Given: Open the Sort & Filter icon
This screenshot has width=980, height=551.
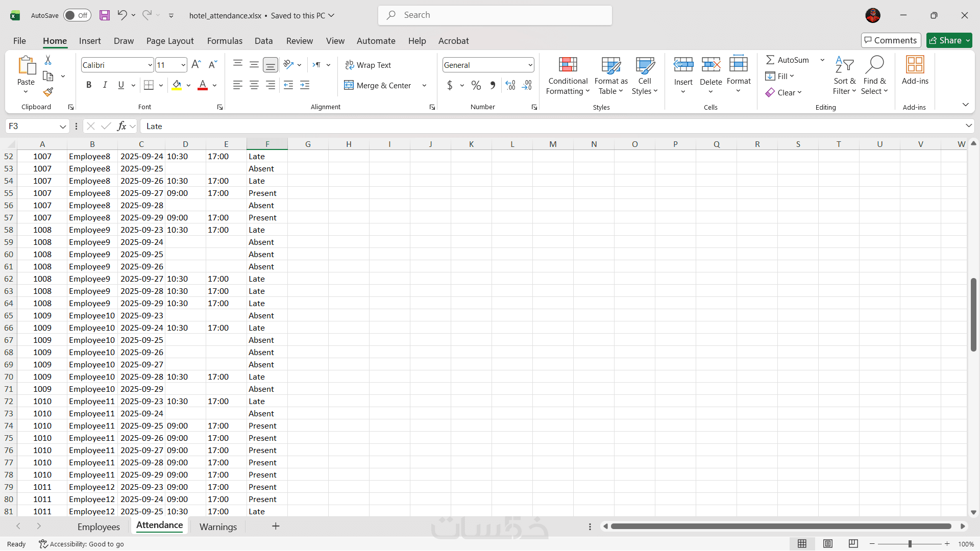Looking at the screenshot, I should coord(844,65).
